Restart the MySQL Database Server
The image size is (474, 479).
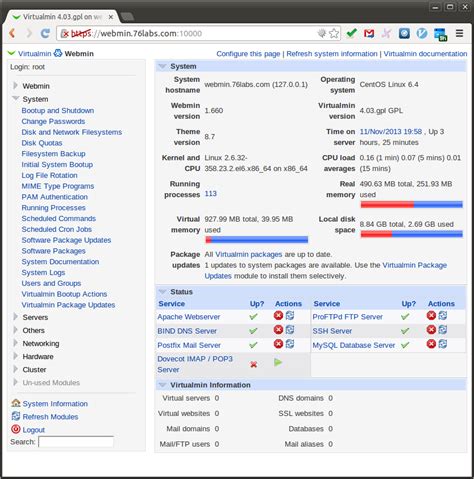coord(443,344)
